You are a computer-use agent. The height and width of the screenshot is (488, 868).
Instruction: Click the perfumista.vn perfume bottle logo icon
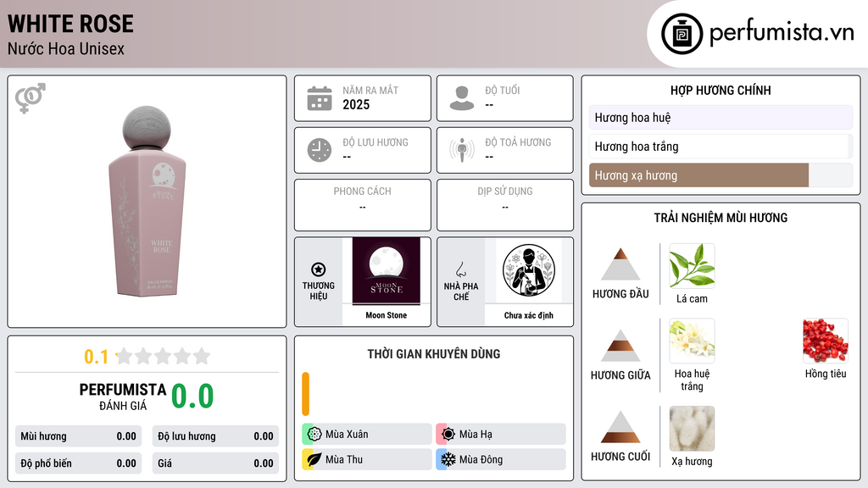pyautogui.click(x=682, y=34)
